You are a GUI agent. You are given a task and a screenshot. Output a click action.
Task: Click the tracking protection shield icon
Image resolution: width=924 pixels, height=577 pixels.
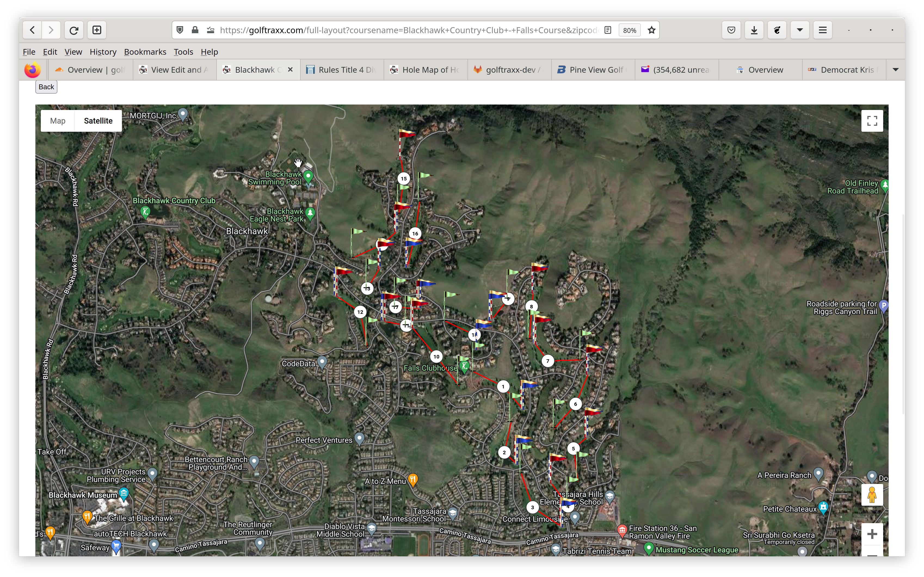pos(180,30)
